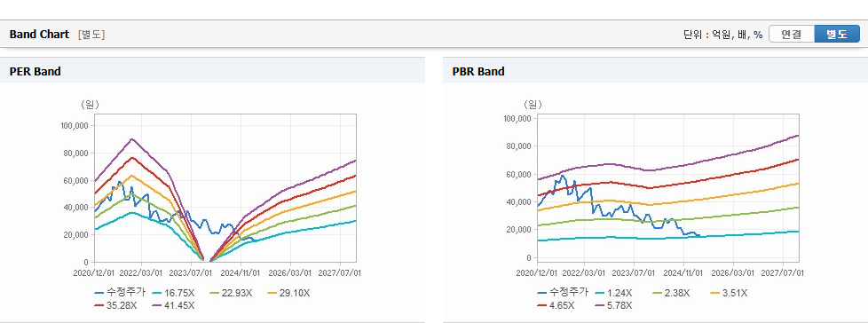Click the 2026/03/01 date label on PBR chart

(733, 272)
